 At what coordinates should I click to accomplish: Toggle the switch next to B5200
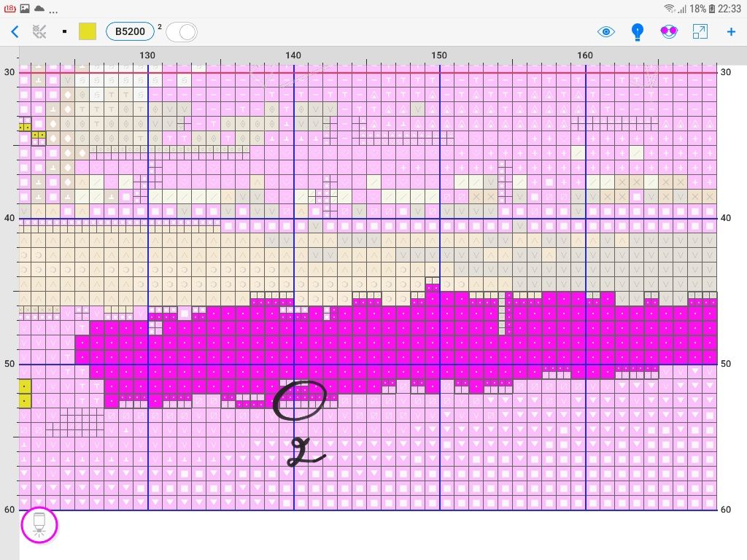[182, 31]
